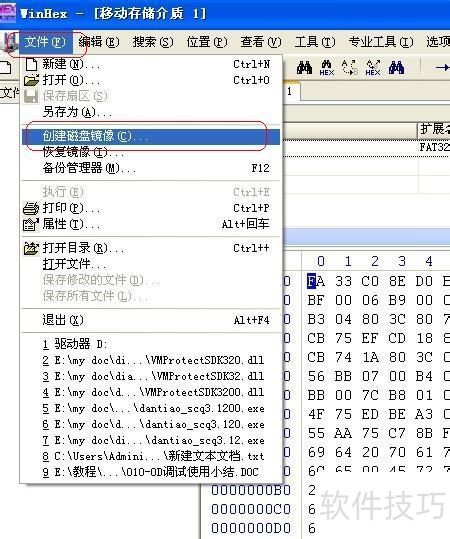
Task: Open recent file VMProtectSDK320.dll
Action: point(151,360)
